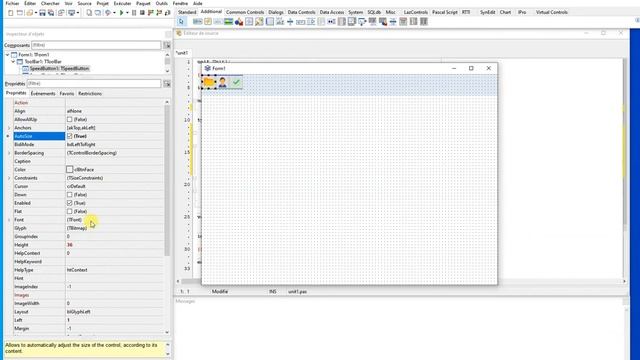
Task: Toggle the Down property checkbox
Action: (x=69, y=195)
